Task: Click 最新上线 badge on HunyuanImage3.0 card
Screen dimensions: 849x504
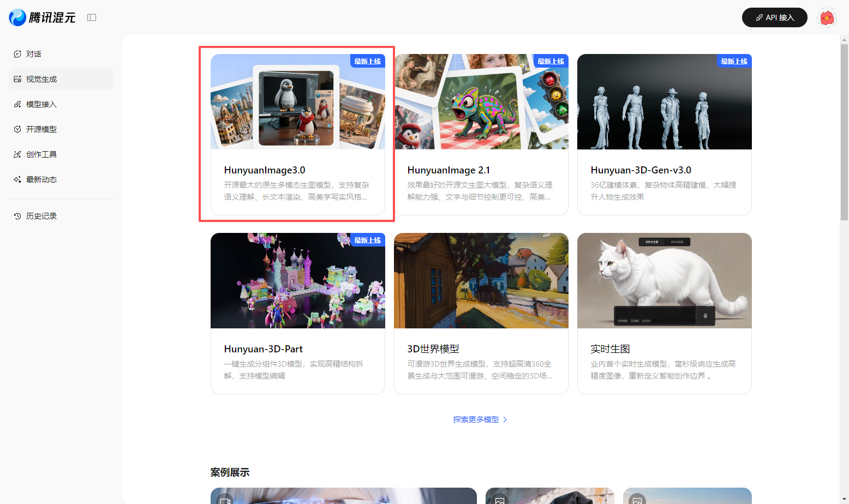Action: tap(367, 61)
